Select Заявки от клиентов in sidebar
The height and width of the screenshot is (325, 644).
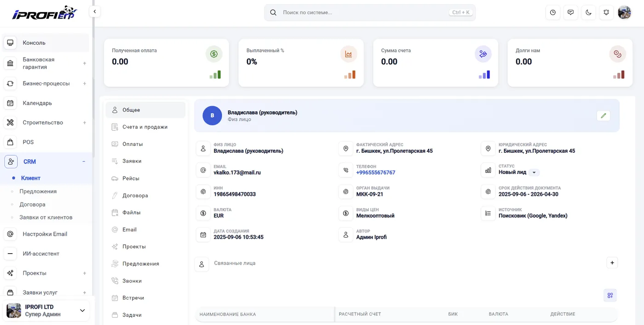(46, 217)
